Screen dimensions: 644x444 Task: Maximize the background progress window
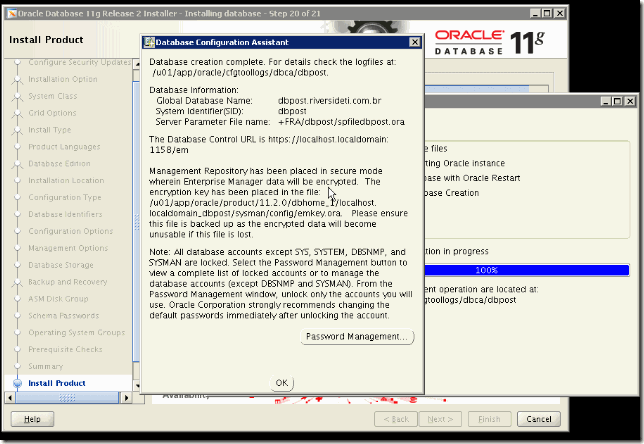(617, 101)
